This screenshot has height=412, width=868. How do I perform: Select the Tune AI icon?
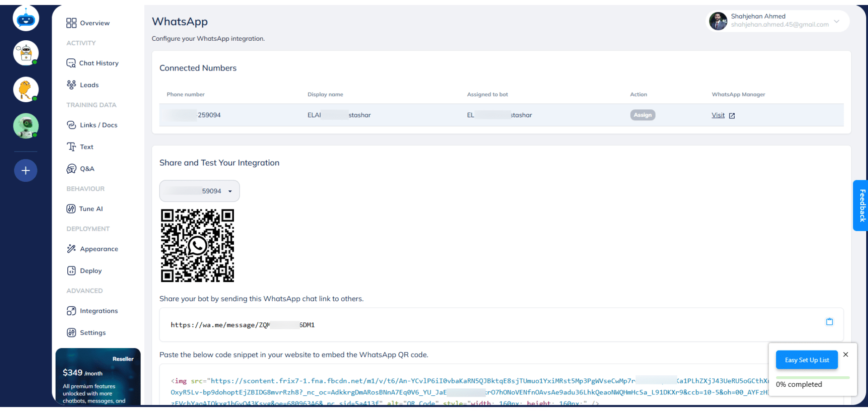(71, 208)
